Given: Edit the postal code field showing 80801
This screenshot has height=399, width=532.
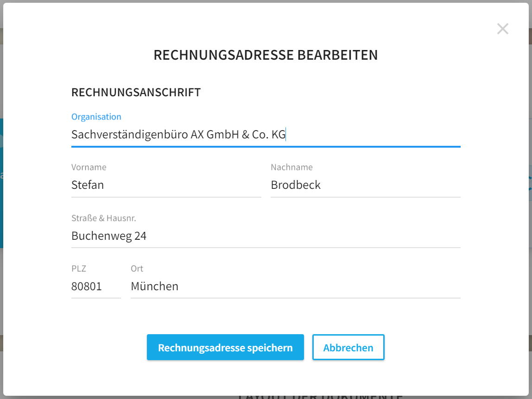Looking at the screenshot, I should [96, 287].
